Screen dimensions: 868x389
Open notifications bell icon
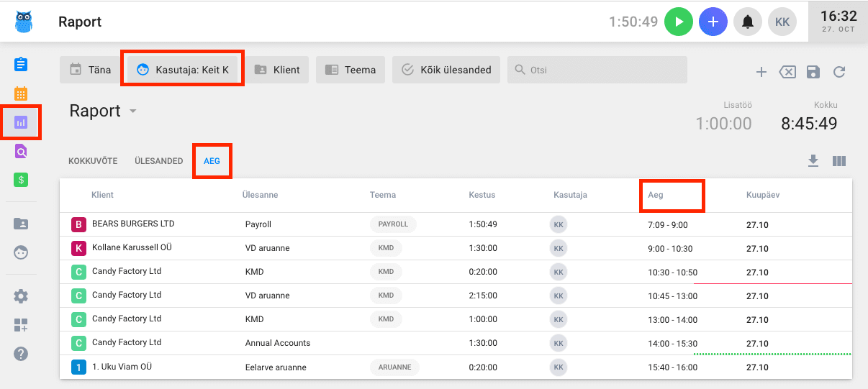(748, 22)
